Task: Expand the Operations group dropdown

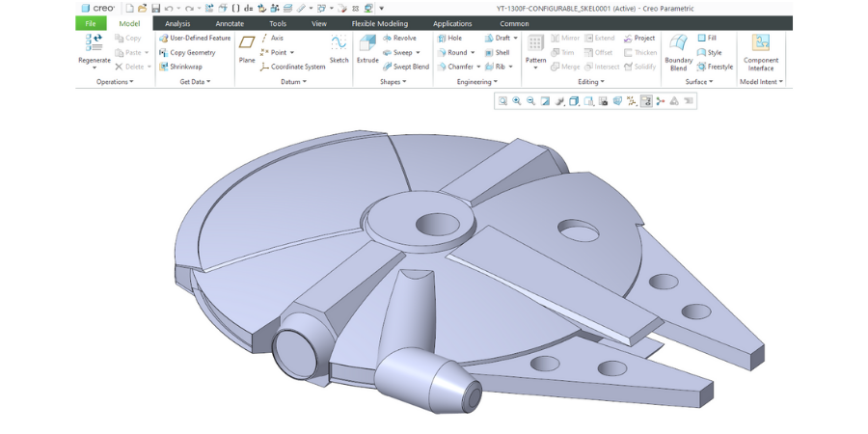Action: tap(115, 82)
